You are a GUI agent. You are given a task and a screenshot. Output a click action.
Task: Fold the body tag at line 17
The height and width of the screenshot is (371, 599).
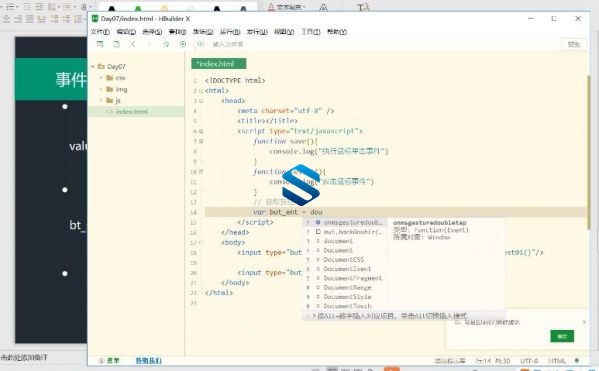[x=201, y=243]
